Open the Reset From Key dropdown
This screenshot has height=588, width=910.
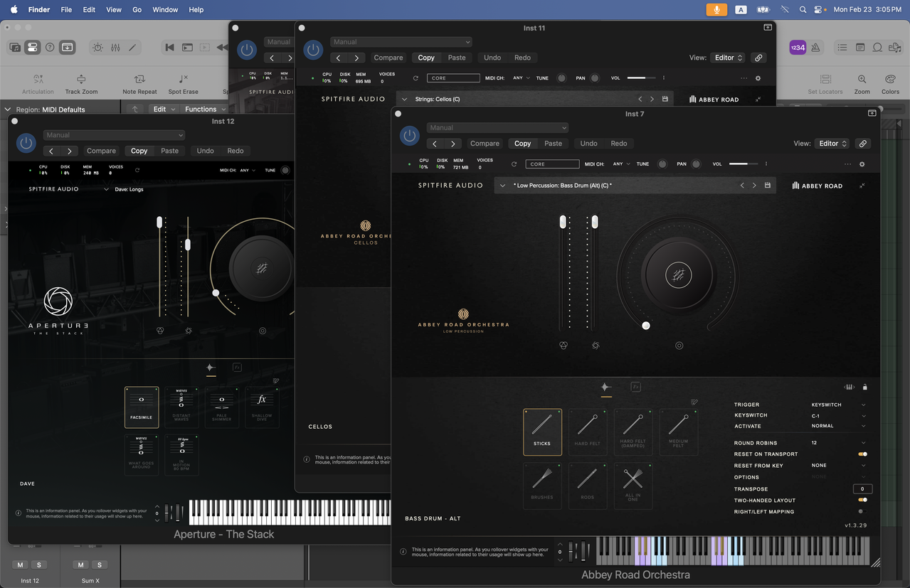[x=838, y=465]
